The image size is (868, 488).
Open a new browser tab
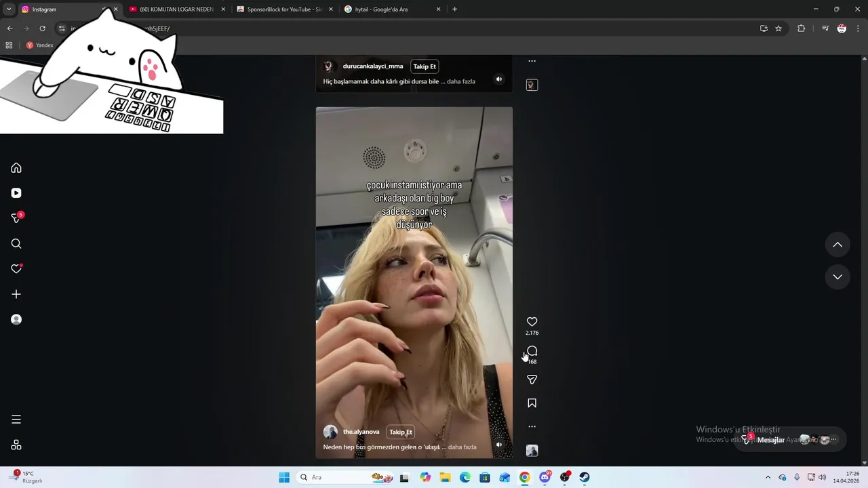[x=454, y=9]
